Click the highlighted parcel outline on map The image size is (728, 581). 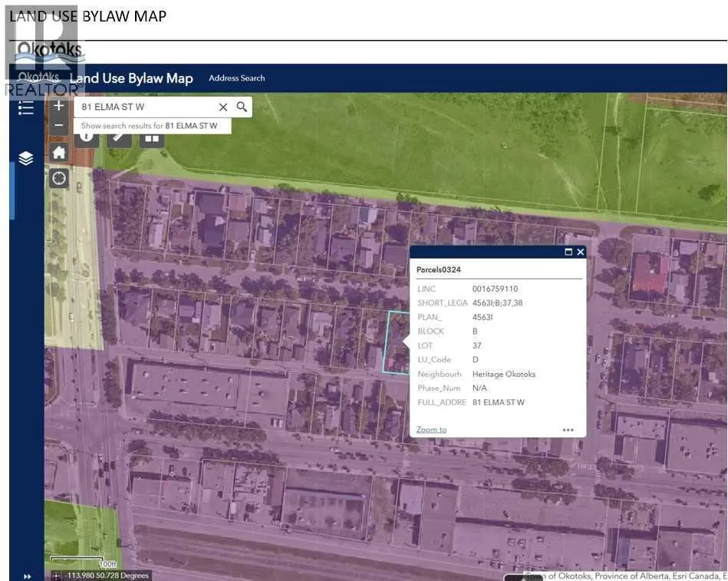click(396, 342)
